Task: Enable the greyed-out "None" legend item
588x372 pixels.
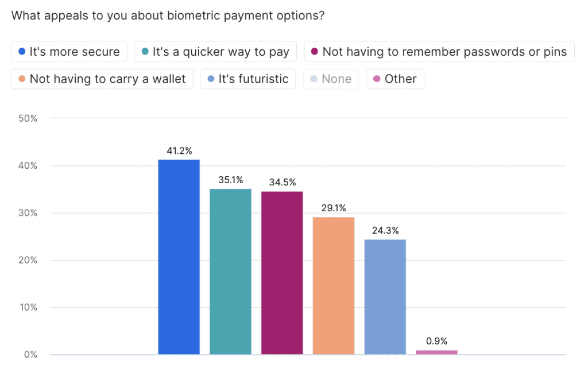Action: [x=331, y=79]
